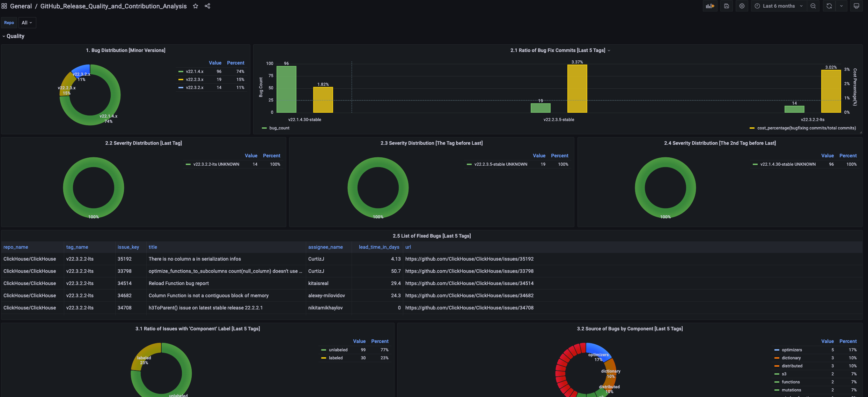
Task: Save the dashboard with the disk icon
Action: click(x=726, y=6)
